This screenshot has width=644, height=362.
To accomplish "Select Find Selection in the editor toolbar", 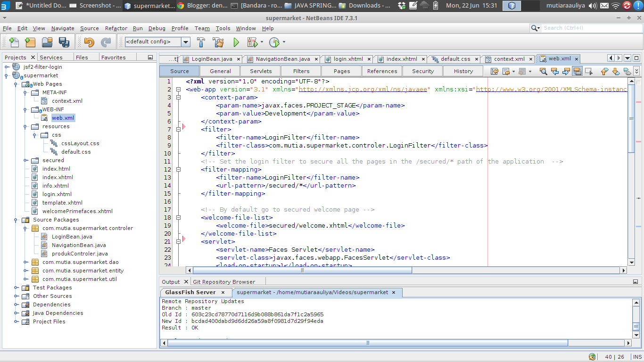I will 543,71.
